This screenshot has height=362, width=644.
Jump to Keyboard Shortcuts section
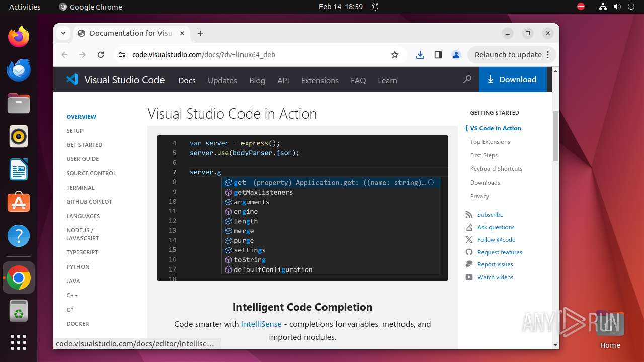(x=496, y=169)
